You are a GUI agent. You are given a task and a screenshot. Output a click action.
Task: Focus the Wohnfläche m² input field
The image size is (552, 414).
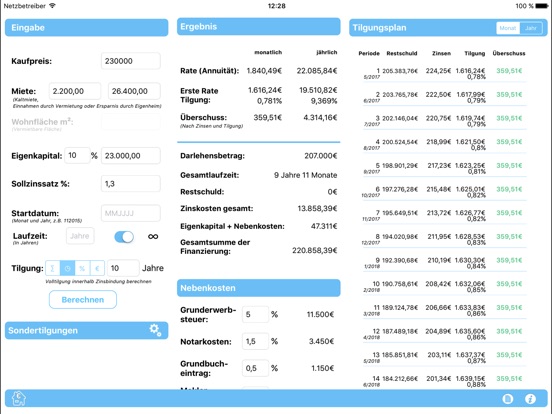click(x=131, y=122)
